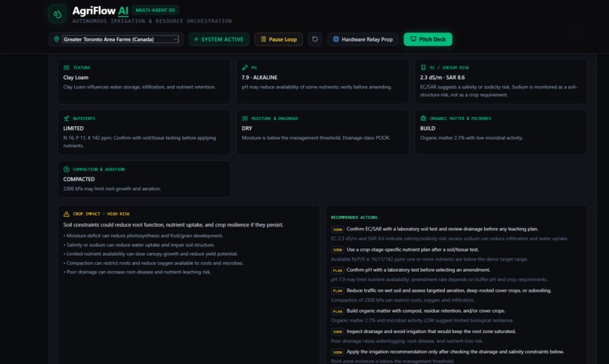This screenshot has height=364, width=609.
Task: Click the EC / Sodium Risk beaker icon
Action: (x=423, y=67)
